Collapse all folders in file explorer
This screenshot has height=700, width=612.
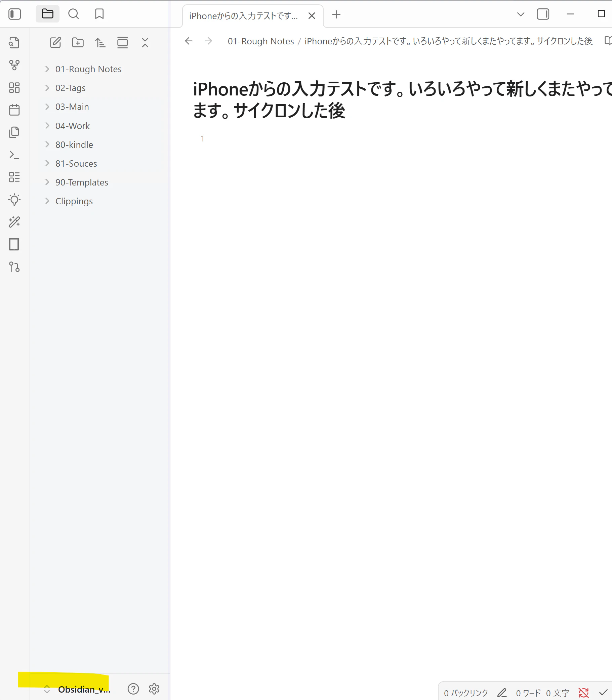click(x=145, y=43)
